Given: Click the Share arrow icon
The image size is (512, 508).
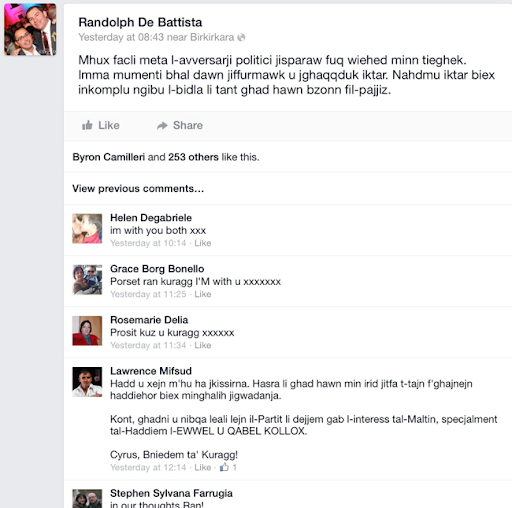Looking at the screenshot, I should click(162, 126).
